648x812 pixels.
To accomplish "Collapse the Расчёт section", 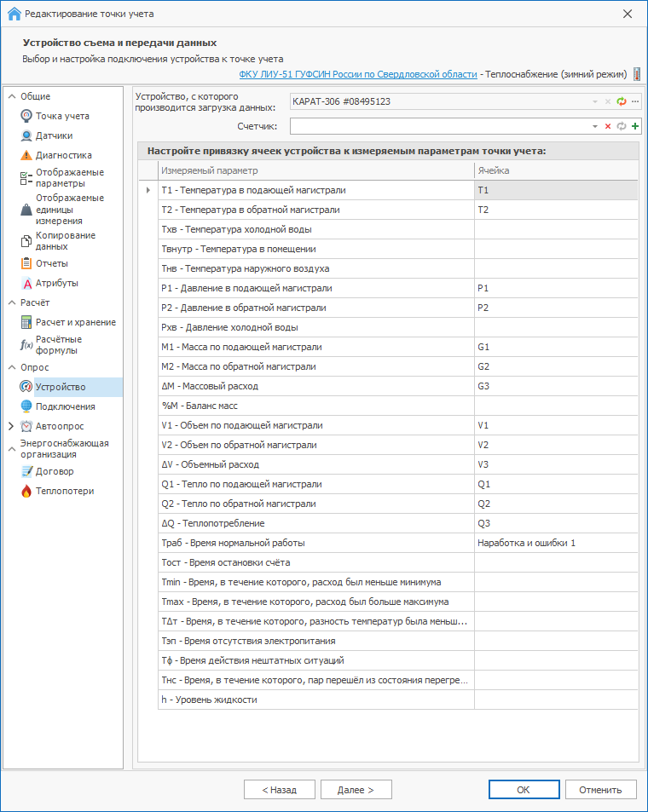I will coord(11,302).
